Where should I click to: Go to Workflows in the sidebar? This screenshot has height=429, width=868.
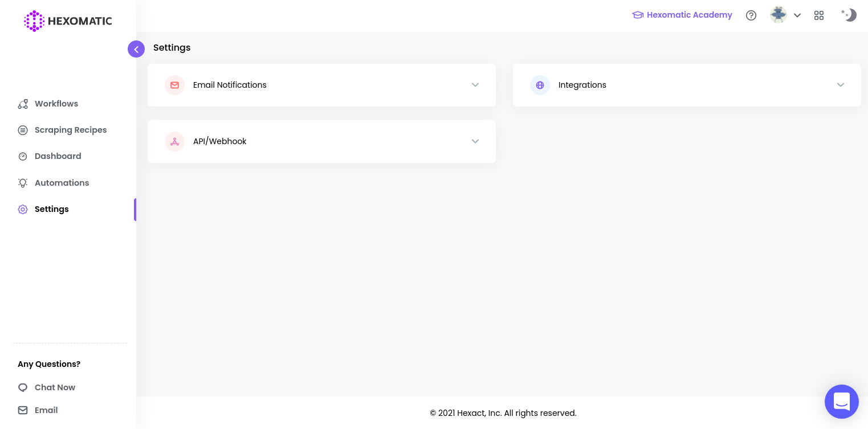coord(56,104)
